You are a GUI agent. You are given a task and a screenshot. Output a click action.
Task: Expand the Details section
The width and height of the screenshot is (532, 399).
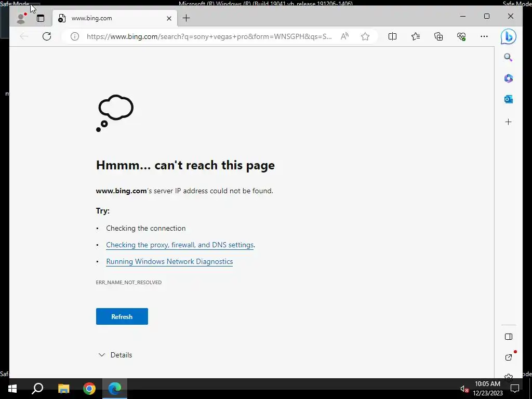[115, 355]
